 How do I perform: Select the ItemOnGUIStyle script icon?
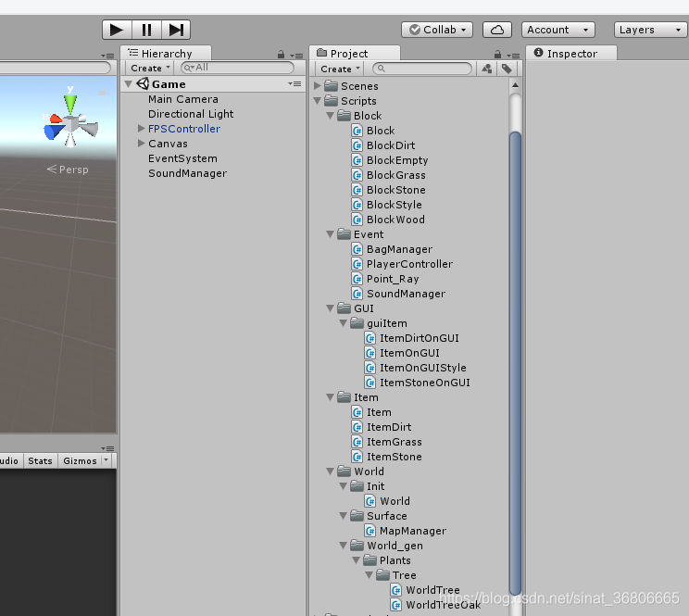[370, 368]
